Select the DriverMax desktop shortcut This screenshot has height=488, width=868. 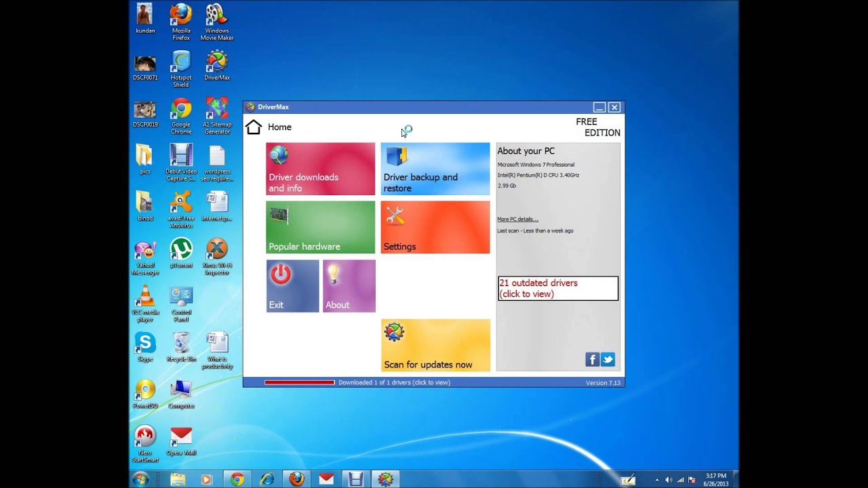217,66
